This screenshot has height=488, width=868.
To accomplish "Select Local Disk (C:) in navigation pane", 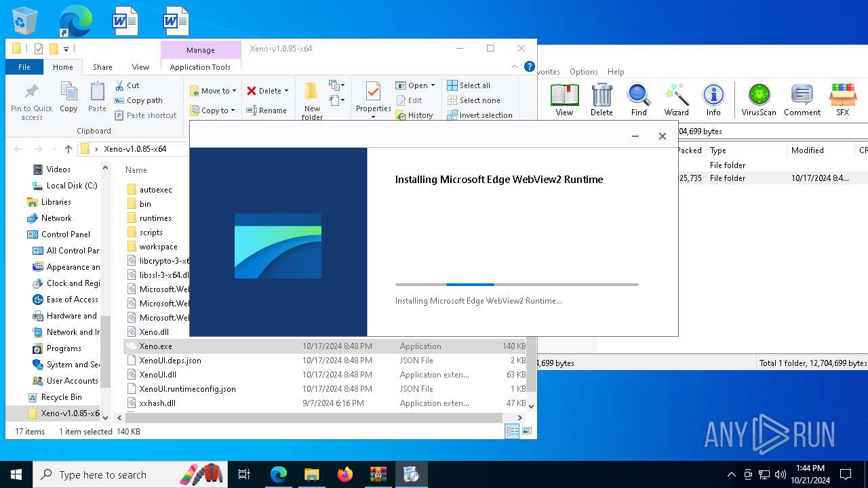I will 72,186.
